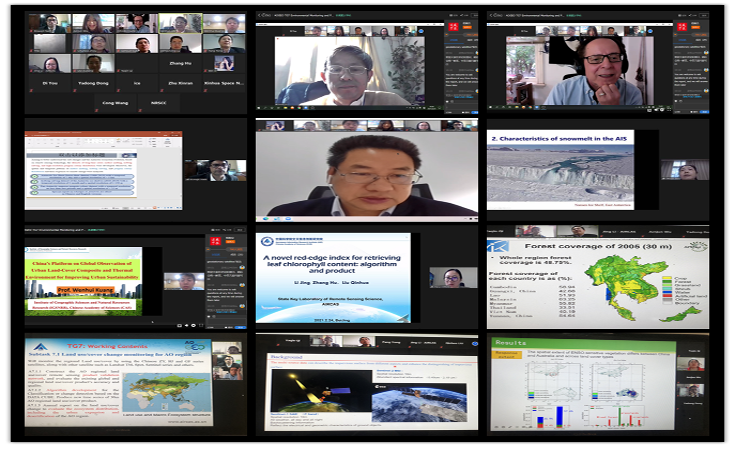Screen dimensions: 735x450
Task: Click back arrow in top-center meeting title bar
Action: pos(260,17)
